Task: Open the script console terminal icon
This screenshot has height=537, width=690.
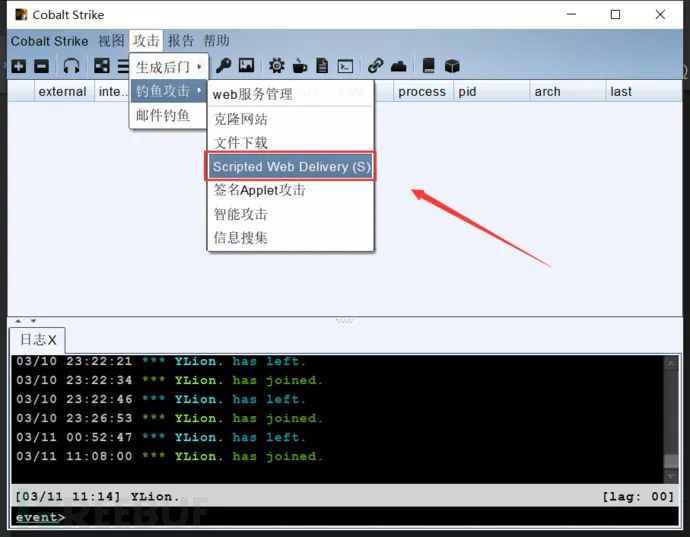Action: coord(345,66)
